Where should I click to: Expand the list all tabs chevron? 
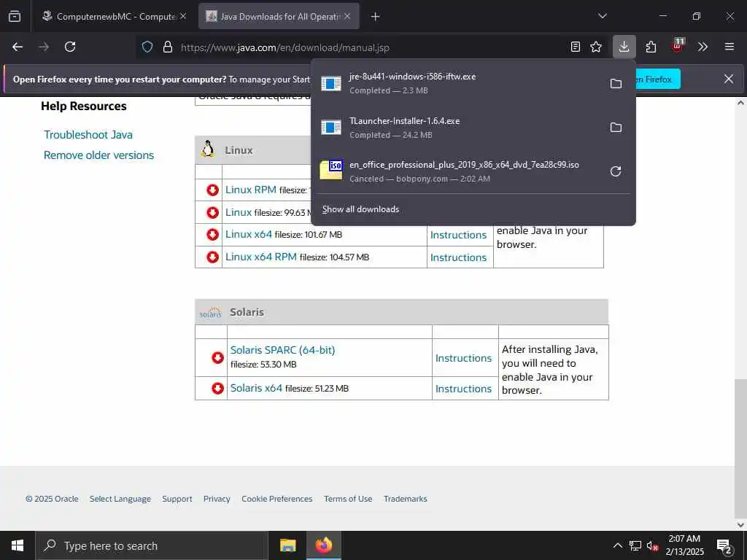tap(602, 16)
